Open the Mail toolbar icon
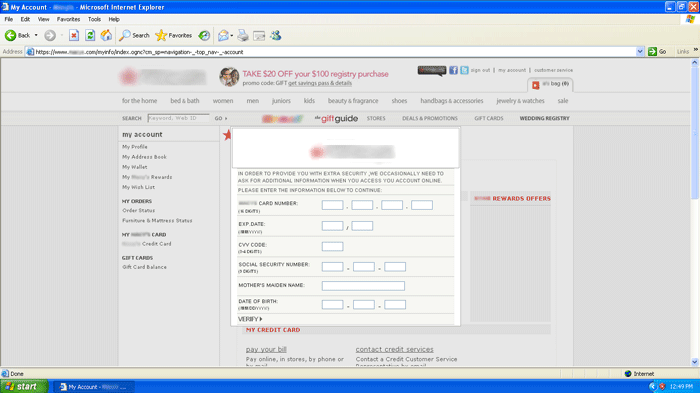 click(224, 35)
